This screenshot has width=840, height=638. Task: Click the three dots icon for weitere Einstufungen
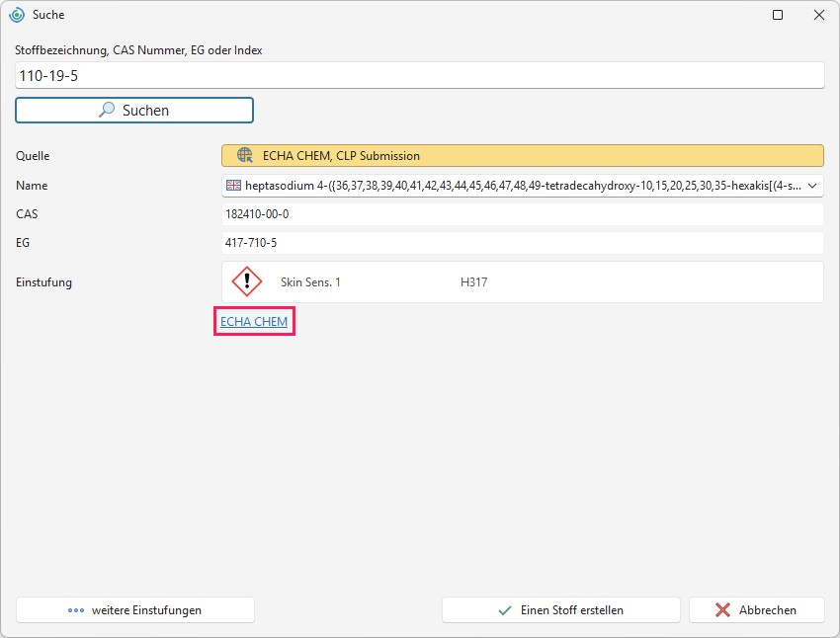tap(76, 610)
